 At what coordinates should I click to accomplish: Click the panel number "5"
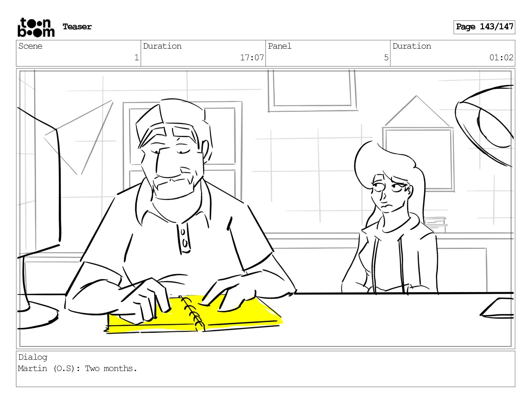[386, 58]
